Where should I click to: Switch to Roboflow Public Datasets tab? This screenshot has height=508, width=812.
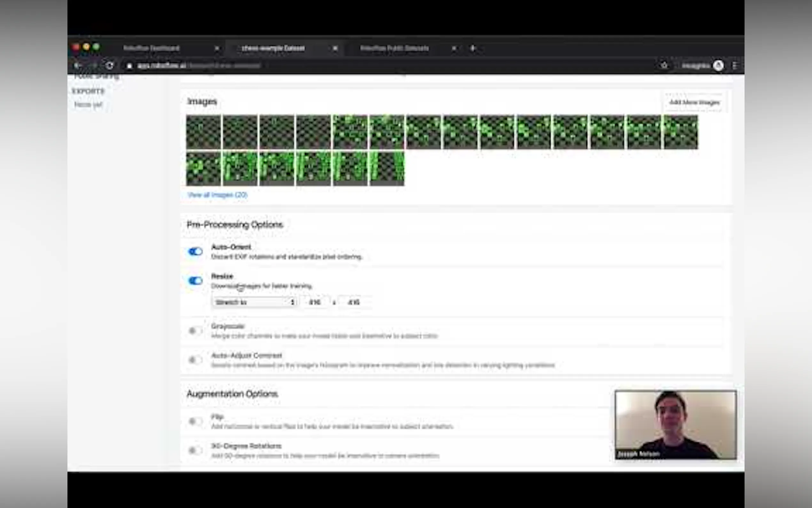[x=394, y=48]
